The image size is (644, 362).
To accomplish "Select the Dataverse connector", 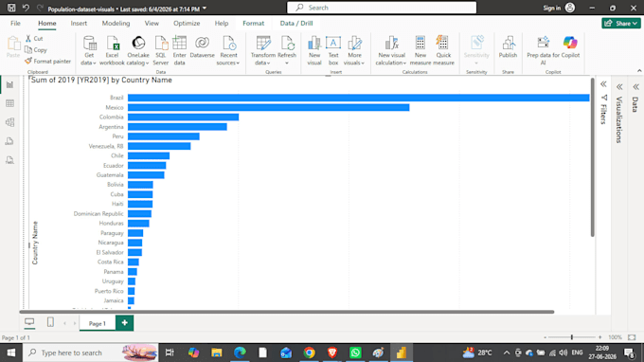I will click(202, 46).
